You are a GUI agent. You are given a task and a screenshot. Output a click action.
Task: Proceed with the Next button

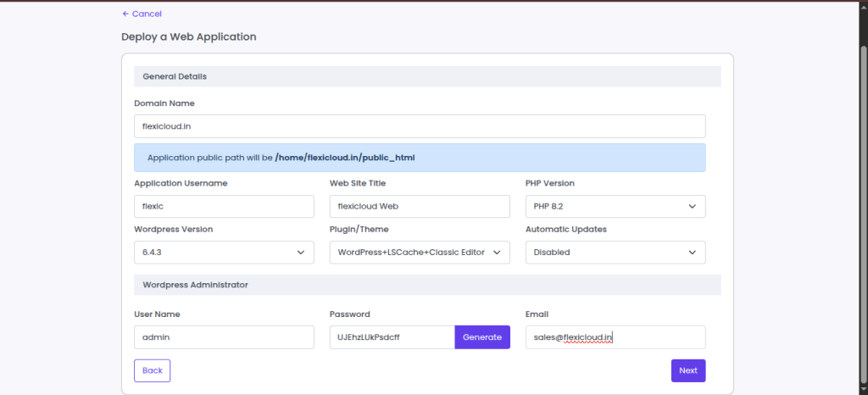point(687,370)
